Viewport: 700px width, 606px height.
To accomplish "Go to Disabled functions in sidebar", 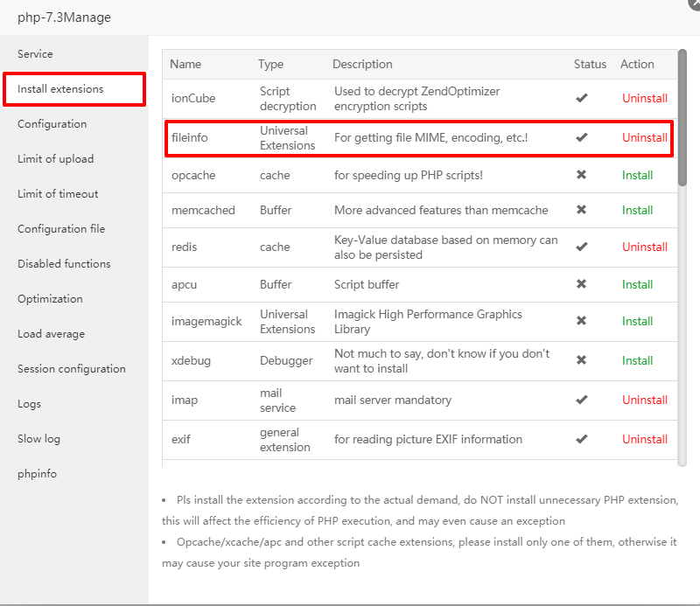I will (64, 264).
